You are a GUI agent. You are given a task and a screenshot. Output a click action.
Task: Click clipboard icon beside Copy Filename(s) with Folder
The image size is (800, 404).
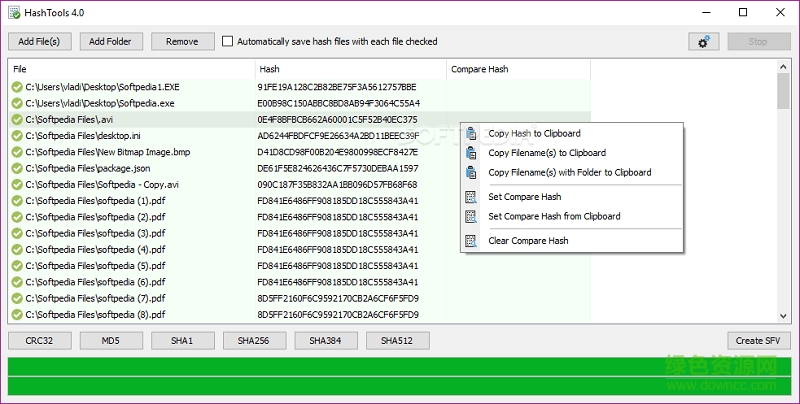471,172
